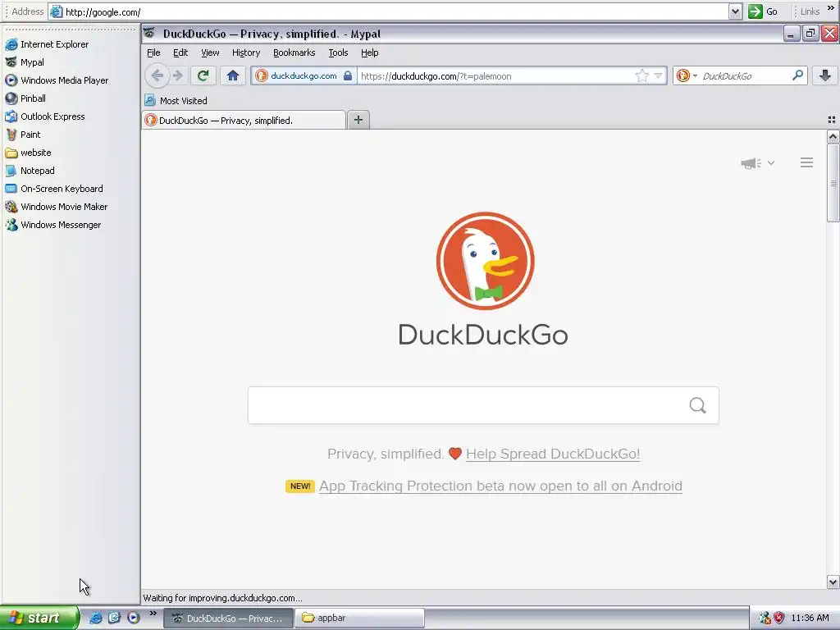Open App Tracking Protection beta link
The image size is (840, 630).
pos(501,486)
